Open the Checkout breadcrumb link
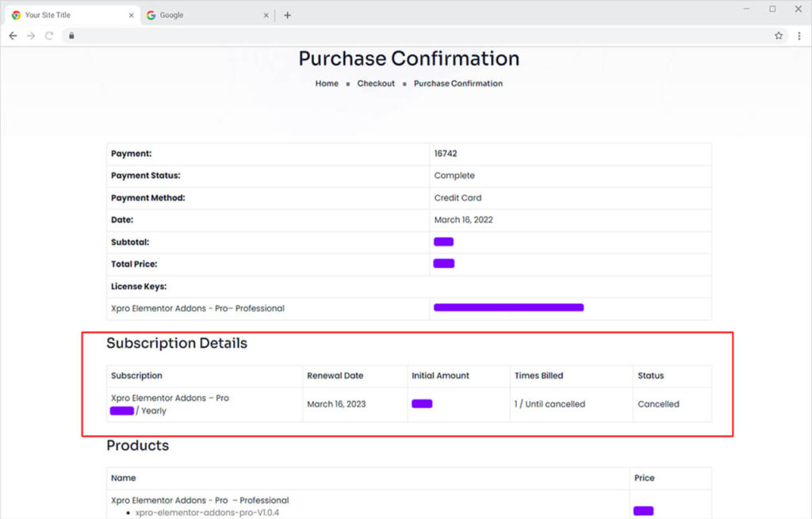Viewport: 812px width, 519px height. coord(376,83)
